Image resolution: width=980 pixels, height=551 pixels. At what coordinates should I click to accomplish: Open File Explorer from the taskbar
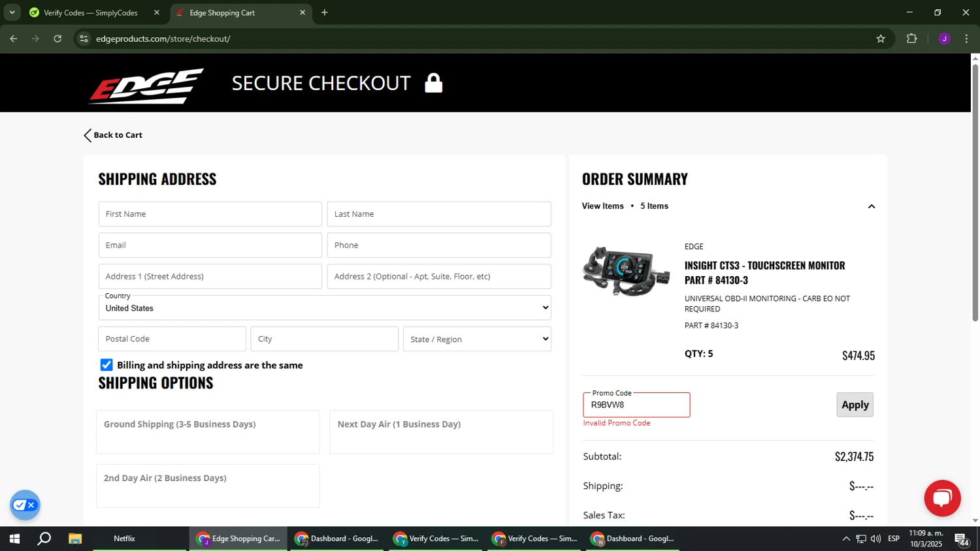click(75, 539)
